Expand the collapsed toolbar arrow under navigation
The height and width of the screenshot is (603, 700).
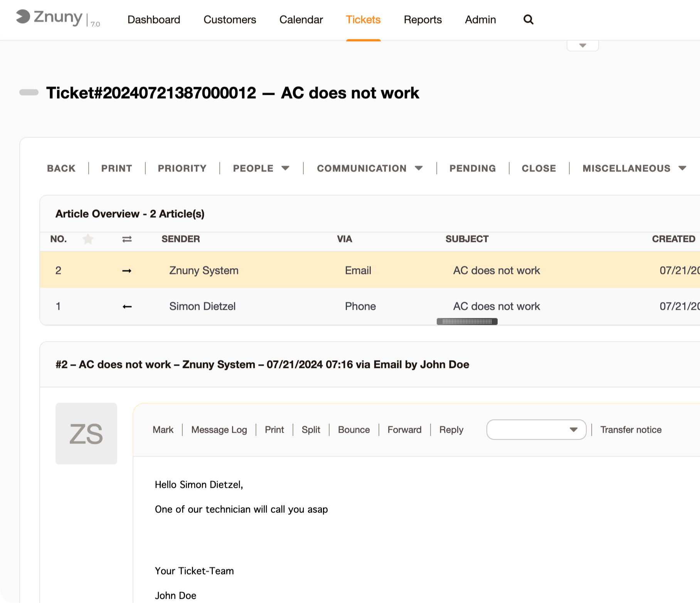582,45
